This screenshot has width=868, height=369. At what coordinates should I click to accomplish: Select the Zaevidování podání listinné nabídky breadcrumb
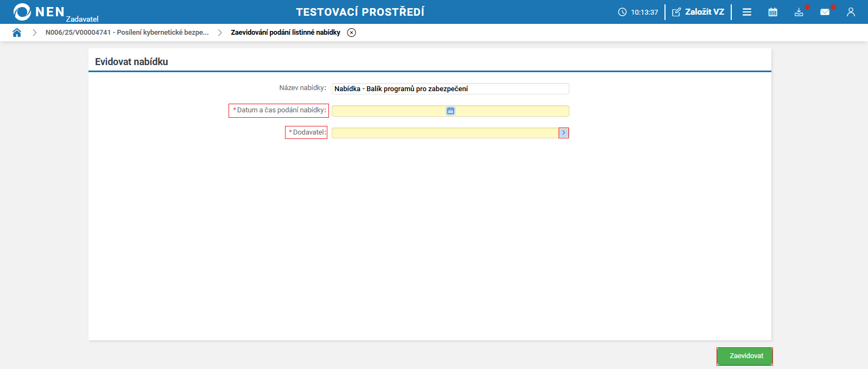(286, 33)
